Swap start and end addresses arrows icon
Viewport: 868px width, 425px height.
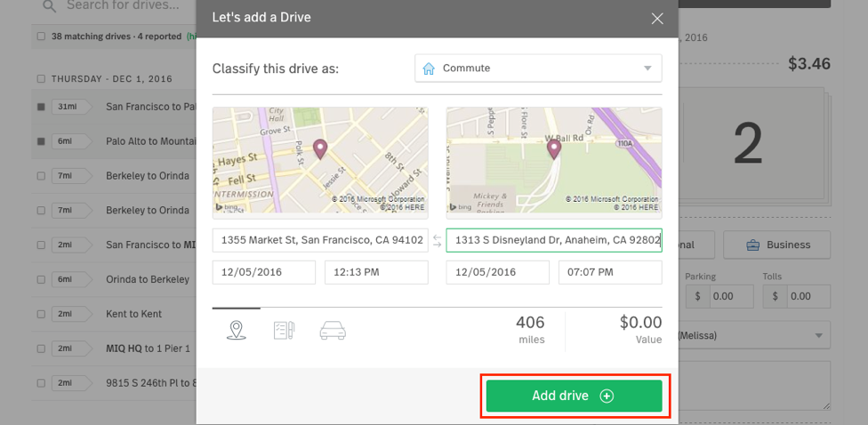(438, 241)
